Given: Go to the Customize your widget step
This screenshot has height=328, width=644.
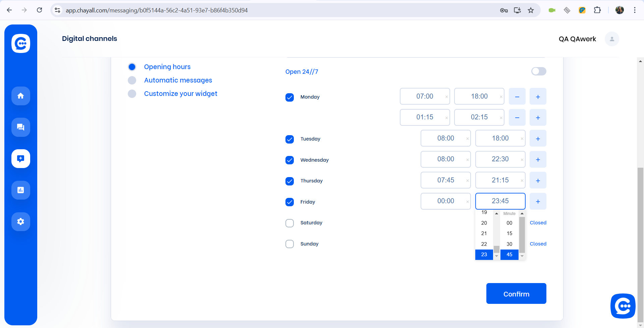Looking at the screenshot, I should [x=181, y=94].
